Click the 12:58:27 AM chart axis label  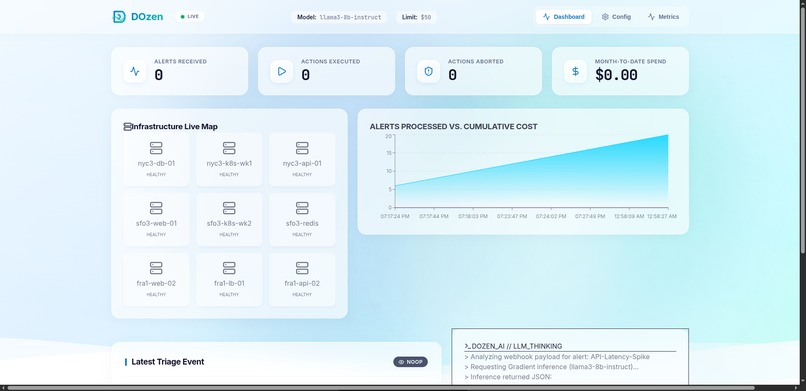coord(662,216)
